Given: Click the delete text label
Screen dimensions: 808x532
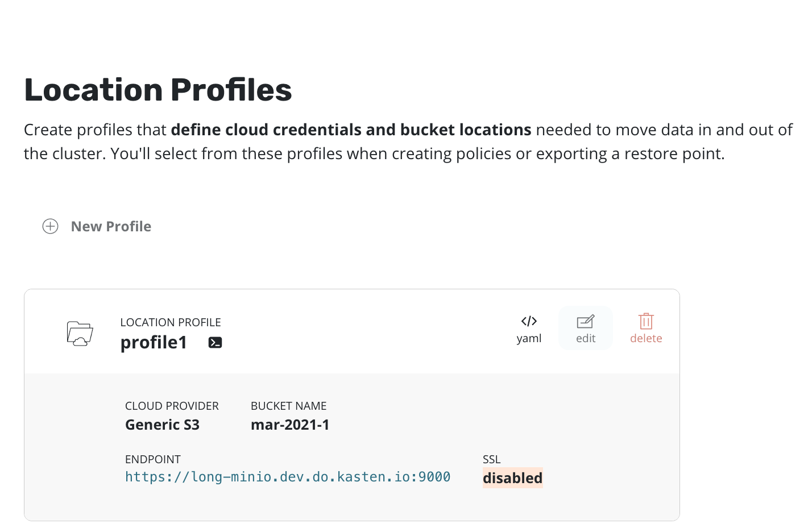Looking at the screenshot, I should (646, 338).
